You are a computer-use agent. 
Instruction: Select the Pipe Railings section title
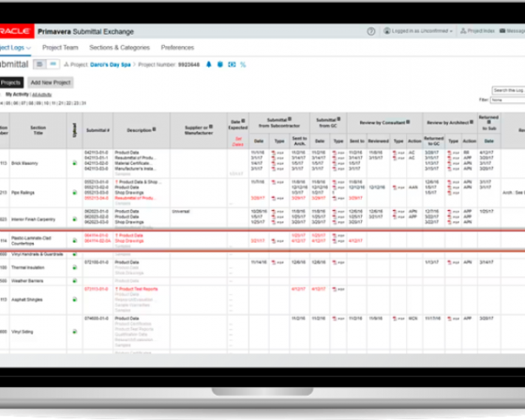pos(22,193)
